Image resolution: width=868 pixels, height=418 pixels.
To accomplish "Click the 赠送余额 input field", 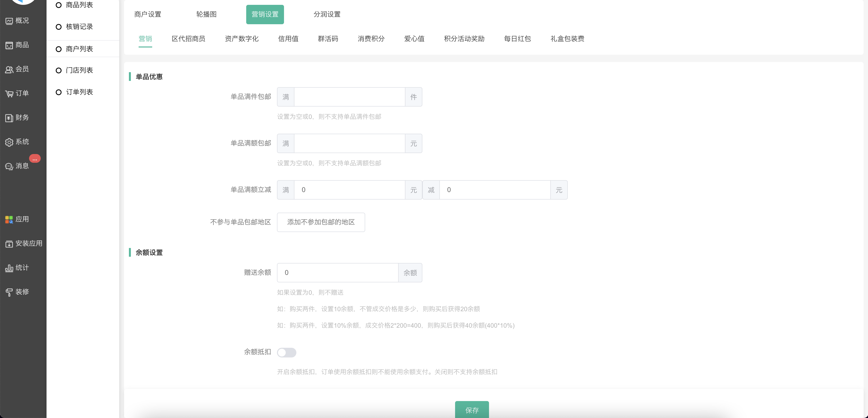I will 338,272.
